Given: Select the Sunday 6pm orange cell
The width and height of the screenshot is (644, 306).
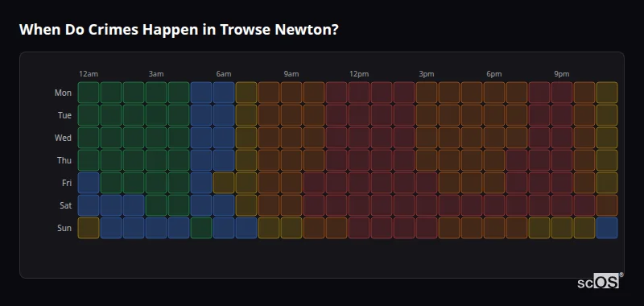Looking at the screenshot, I should (494, 228).
